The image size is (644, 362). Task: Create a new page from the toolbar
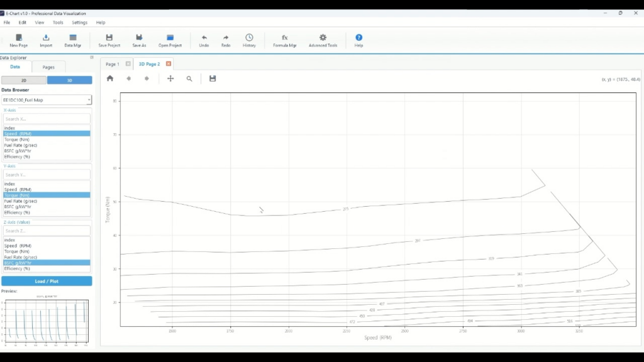tap(18, 41)
